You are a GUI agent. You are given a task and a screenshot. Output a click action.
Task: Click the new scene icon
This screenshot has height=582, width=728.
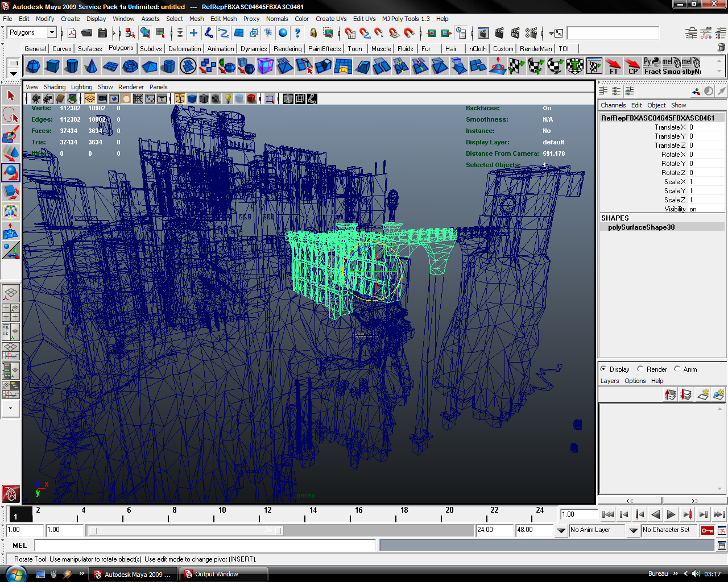72,33
